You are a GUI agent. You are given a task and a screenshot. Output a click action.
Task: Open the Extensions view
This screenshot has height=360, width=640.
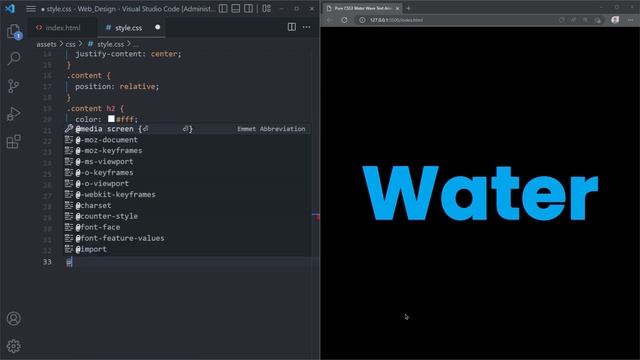pyautogui.click(x=13, y=142)
